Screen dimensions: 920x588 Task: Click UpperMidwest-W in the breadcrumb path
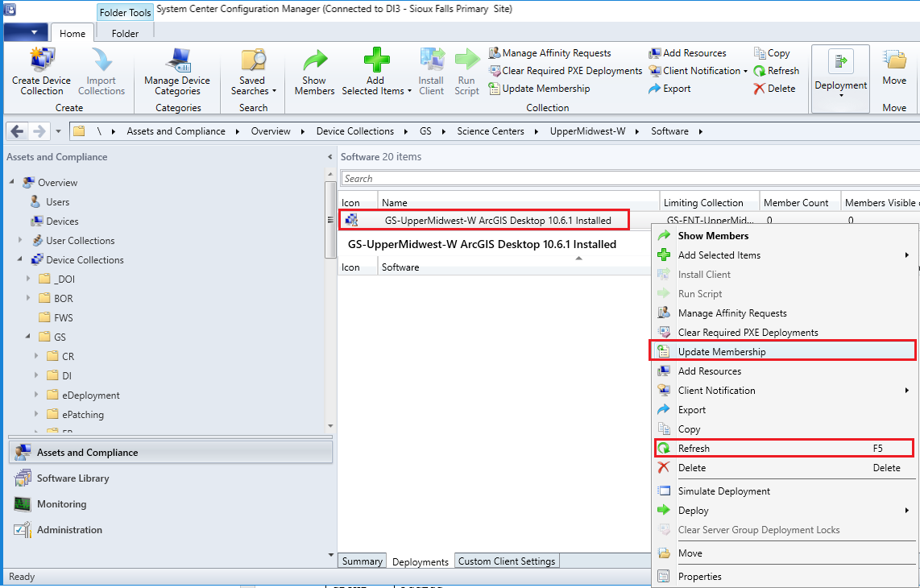tap(587, 131)
